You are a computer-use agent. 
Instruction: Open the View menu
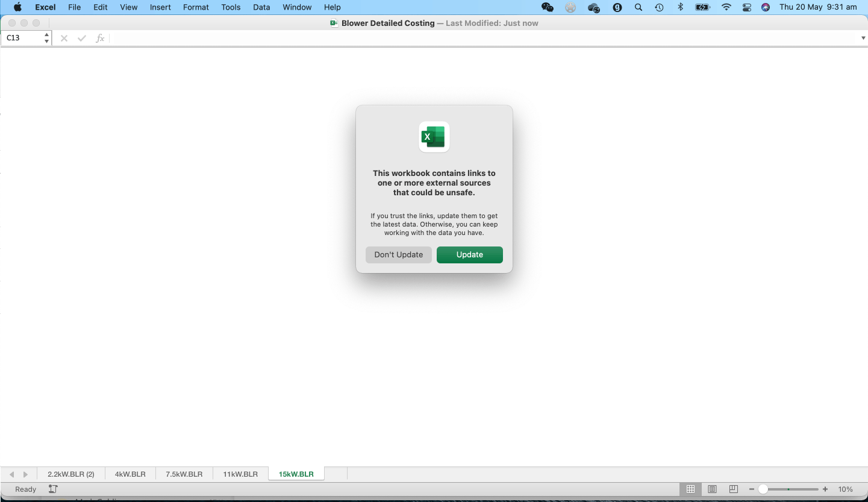129,7
